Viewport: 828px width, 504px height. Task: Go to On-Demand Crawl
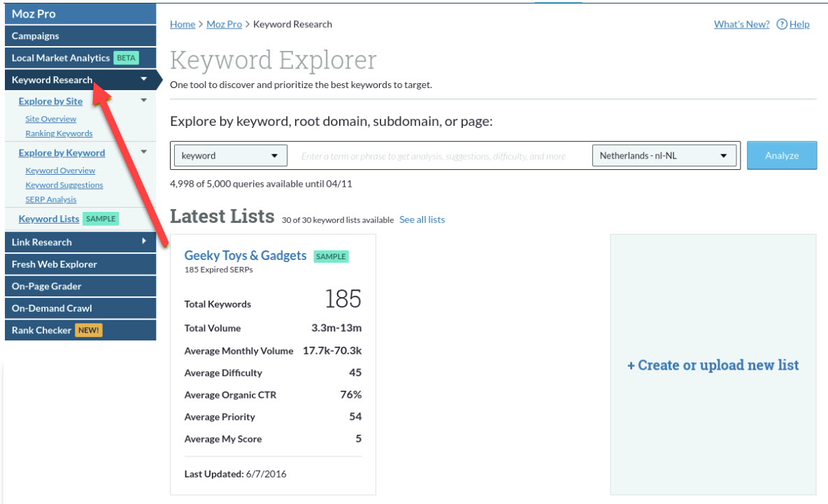52,308
